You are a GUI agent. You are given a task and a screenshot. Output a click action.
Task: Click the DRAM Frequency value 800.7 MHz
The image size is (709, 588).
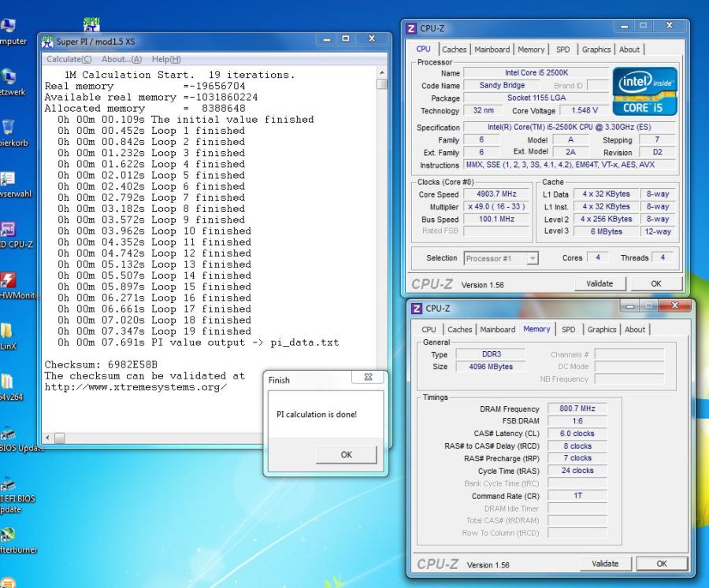(x=577, y=409)
